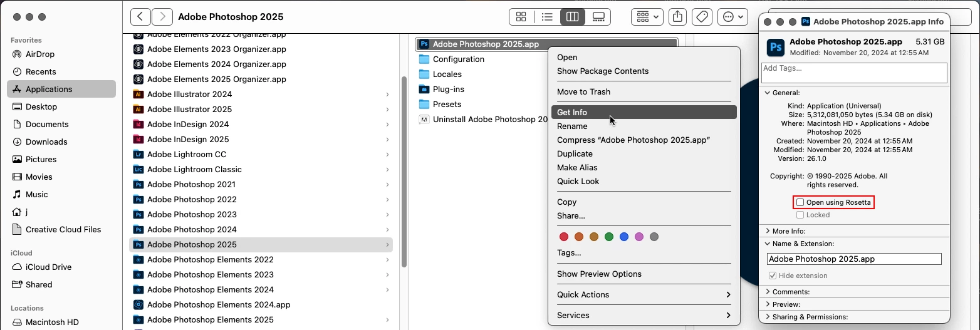Screen dimensions: 980x330
Task: Click the Edit Tags toolbar icon
Action: [x=702, y=17]
